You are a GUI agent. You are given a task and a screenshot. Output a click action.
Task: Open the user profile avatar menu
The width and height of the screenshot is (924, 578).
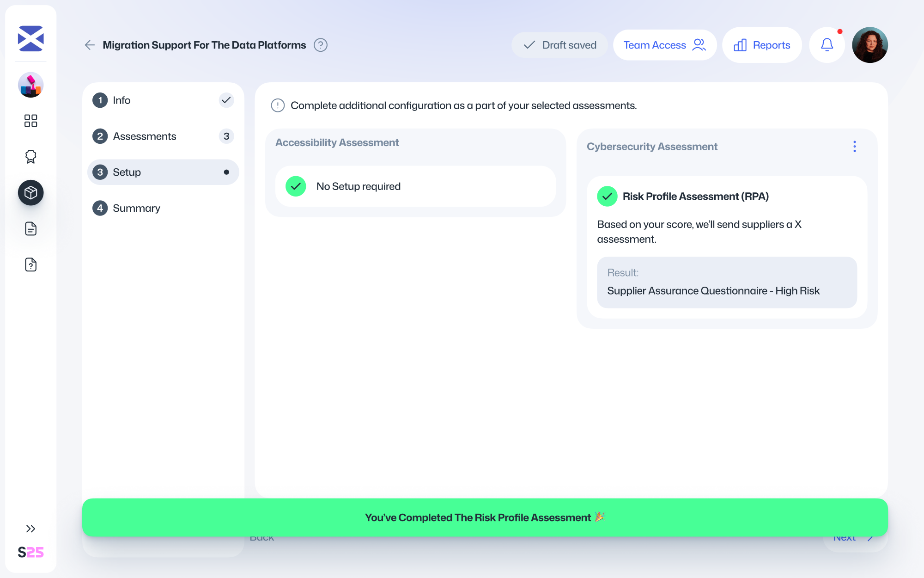pyautogui.click(x=869, y=45)
